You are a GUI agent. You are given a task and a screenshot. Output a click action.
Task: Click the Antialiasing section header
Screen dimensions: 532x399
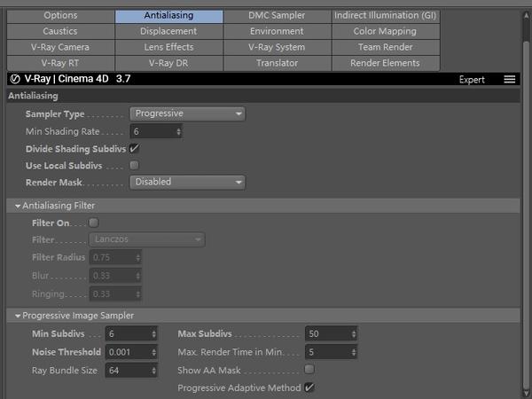coord(263,96)
